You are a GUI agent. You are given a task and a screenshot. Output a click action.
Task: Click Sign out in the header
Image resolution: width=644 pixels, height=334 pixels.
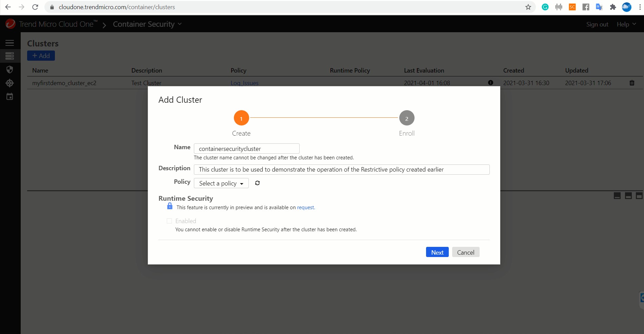(x=597, y=24)
